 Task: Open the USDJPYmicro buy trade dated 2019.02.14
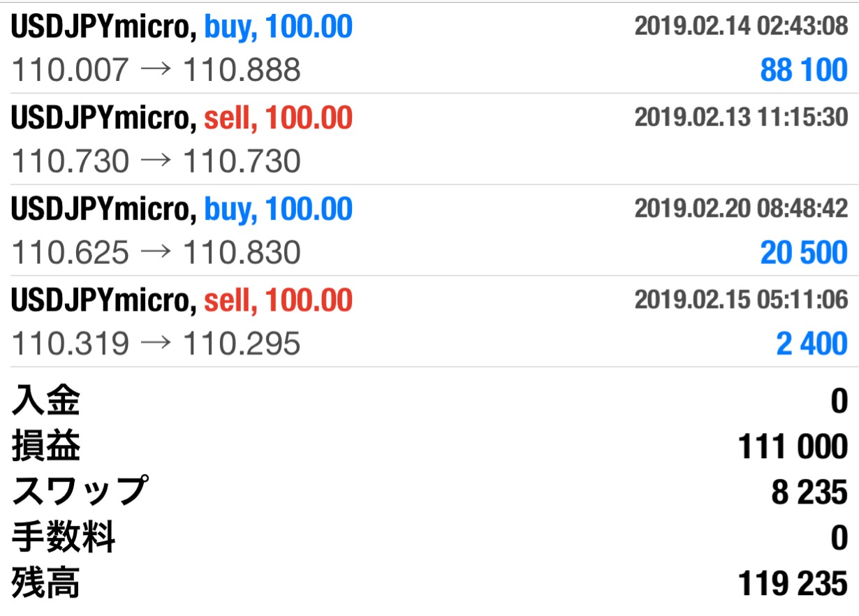tap(429, 48)
